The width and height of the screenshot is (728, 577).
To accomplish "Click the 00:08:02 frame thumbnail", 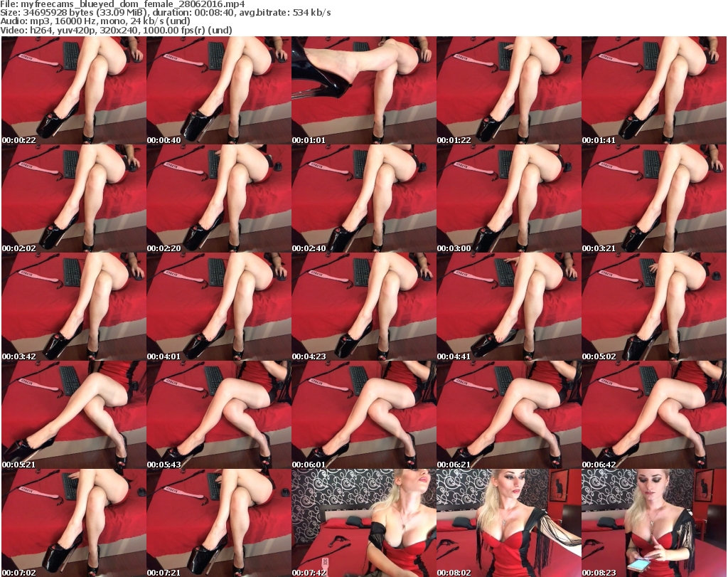I will click(509, 523).
